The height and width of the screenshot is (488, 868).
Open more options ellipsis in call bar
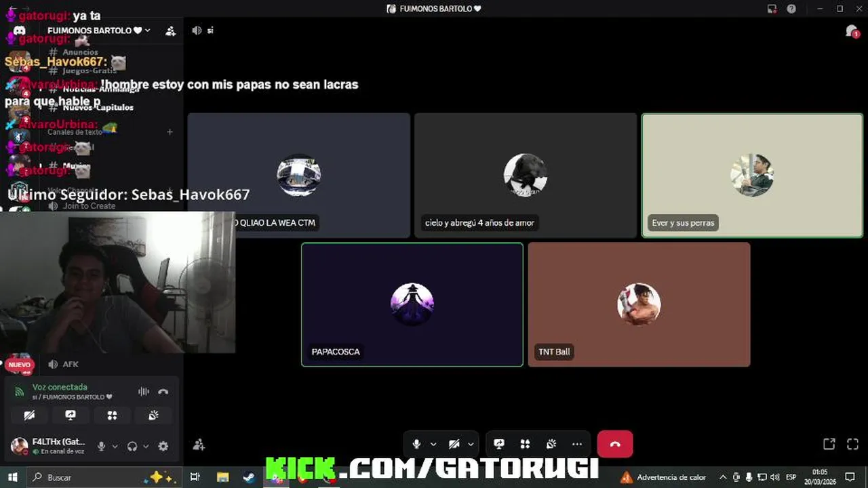coord(577,444)
